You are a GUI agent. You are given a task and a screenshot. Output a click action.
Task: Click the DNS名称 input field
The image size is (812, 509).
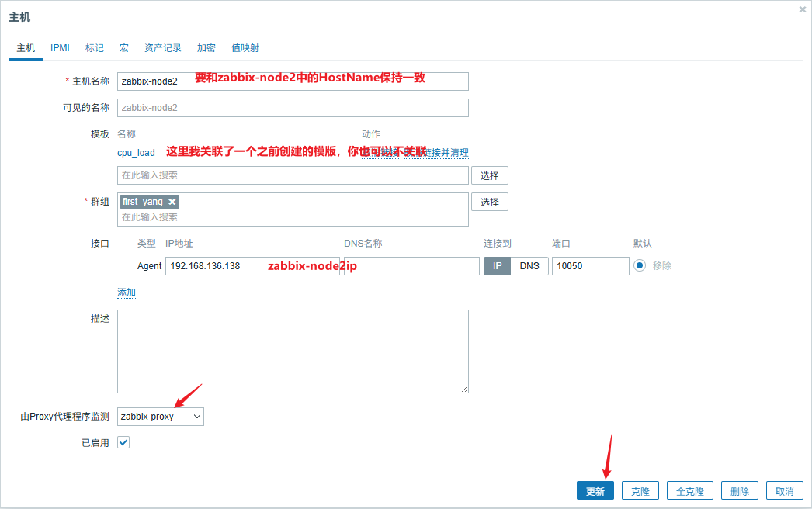[411, 266]
